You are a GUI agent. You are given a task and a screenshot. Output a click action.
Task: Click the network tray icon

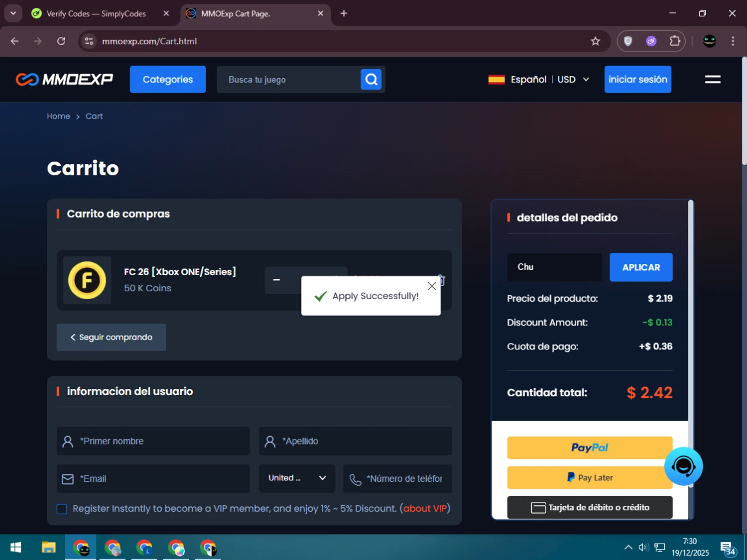coord(660,548)
